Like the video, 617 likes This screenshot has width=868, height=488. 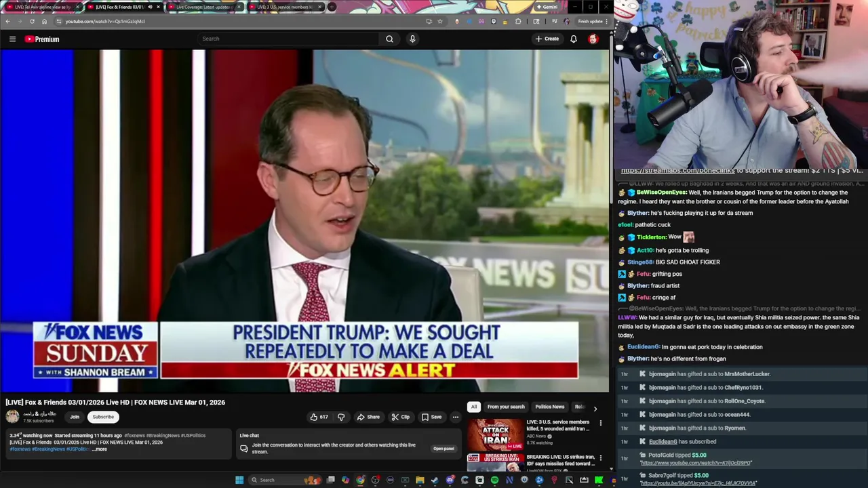tap(319, 417)
